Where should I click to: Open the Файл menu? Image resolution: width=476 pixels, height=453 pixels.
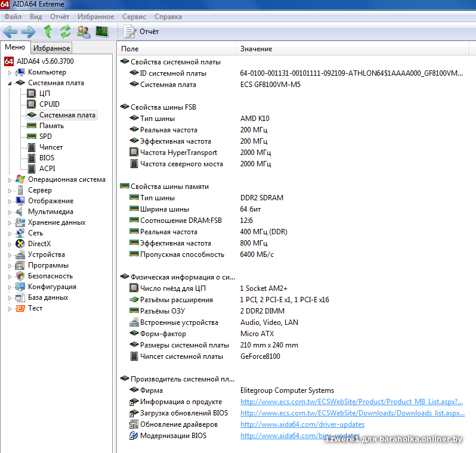[x=13, y=17]
